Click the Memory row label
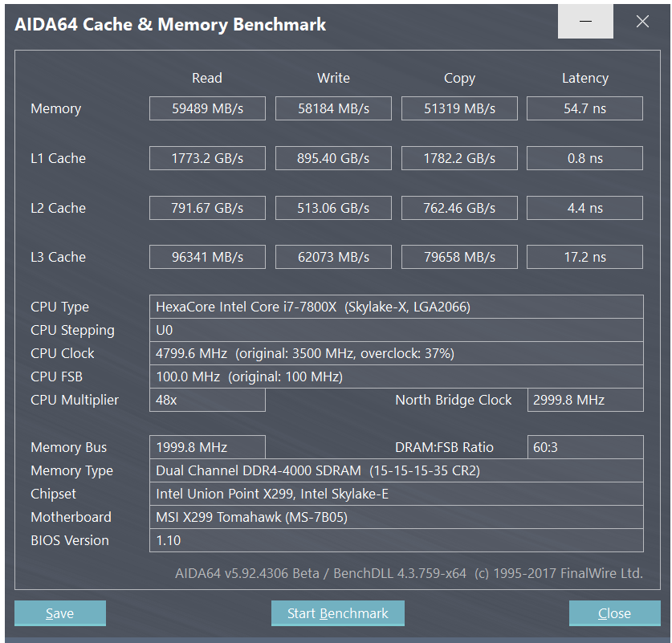This screenshot has width=672, height=643. 55,109
